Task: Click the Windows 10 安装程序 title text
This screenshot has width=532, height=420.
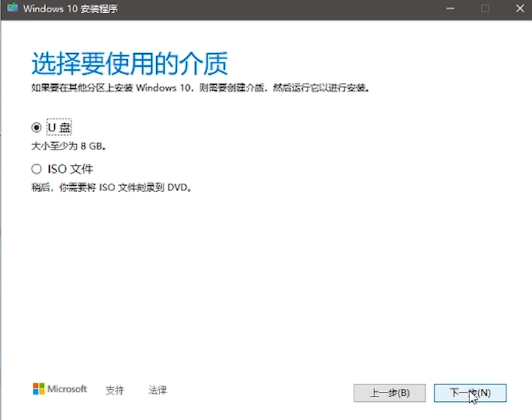Action: click(x=70, y=9)
